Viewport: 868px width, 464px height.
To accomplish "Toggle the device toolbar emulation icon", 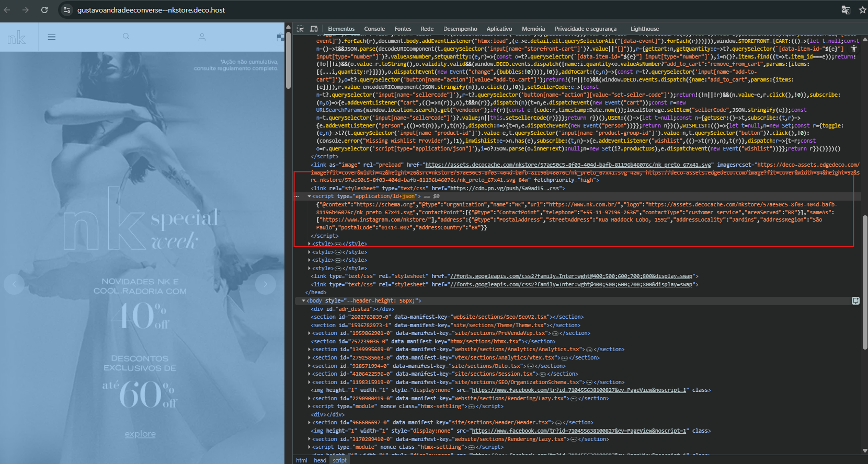I will 314,29.
